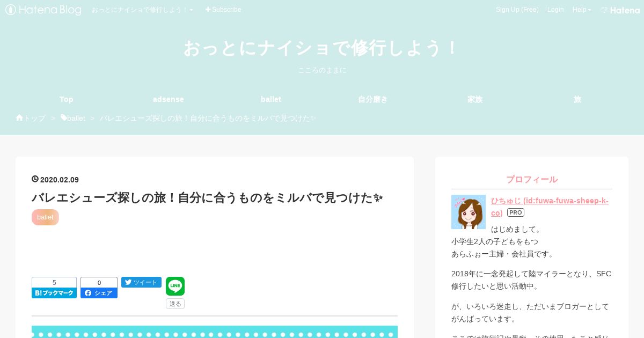The height and width of the screenshot is (338, 644).
Task: Click the Hatena Blog logo
Action: tap(43, 10)
